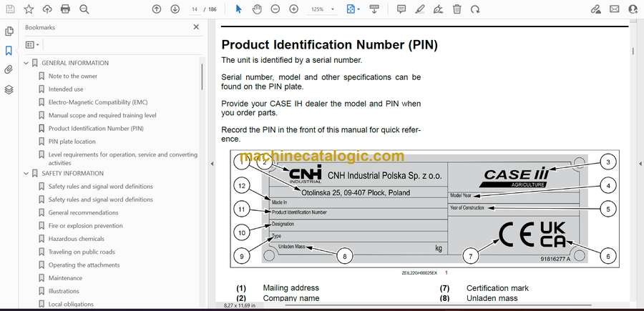The image size is (644, 311).
Task: Toggle the bookmarks panel icon
Action: [x=9, y=51]
